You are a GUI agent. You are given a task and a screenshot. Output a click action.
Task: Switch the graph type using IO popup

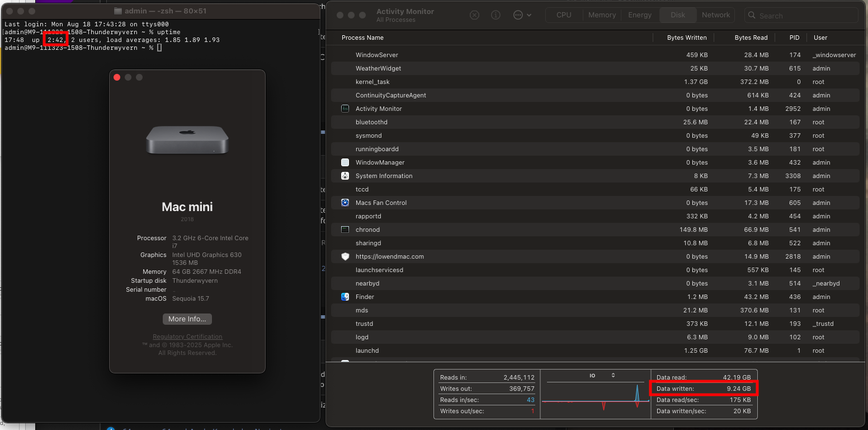click(601, 375)
